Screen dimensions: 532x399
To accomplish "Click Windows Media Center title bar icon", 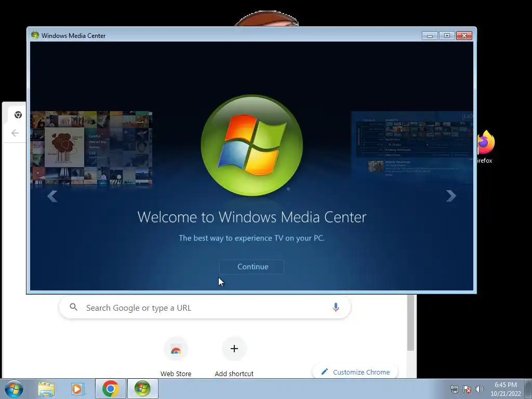I will [35, 35].
